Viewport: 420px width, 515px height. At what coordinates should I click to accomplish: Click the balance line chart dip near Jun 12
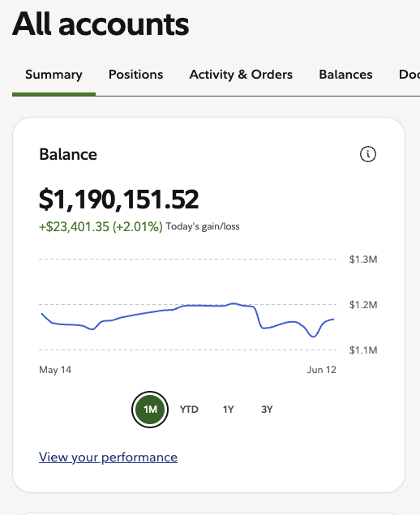tap(313, 337)
